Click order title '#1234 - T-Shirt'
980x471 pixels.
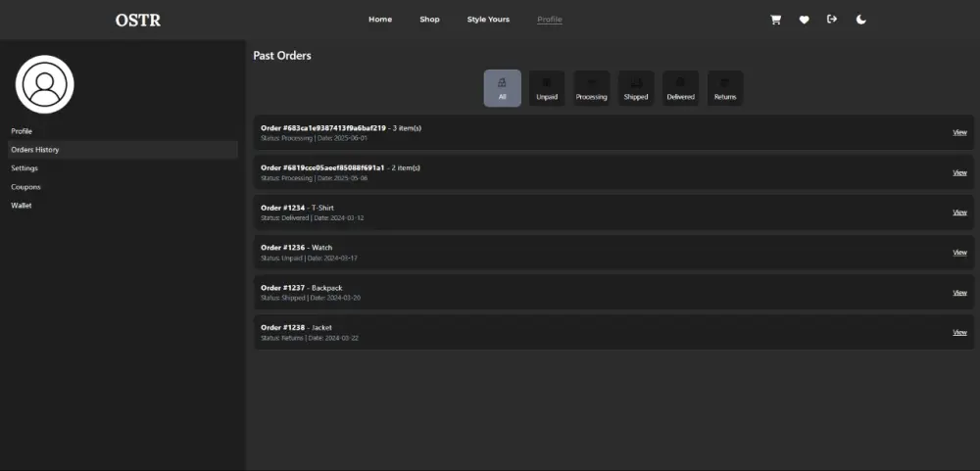coord(298,208)
